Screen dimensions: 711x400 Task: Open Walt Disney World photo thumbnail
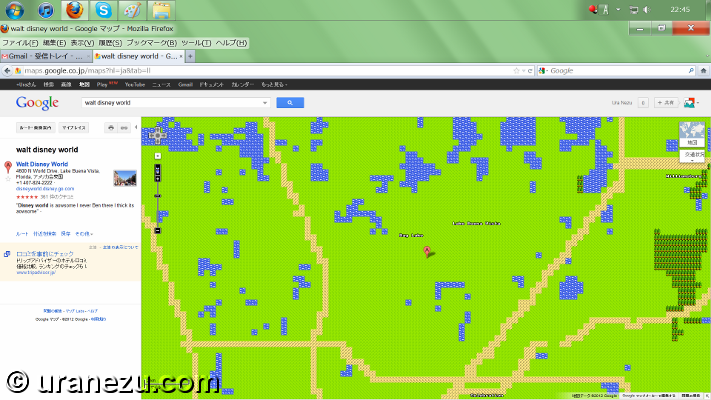pos(125,178)
